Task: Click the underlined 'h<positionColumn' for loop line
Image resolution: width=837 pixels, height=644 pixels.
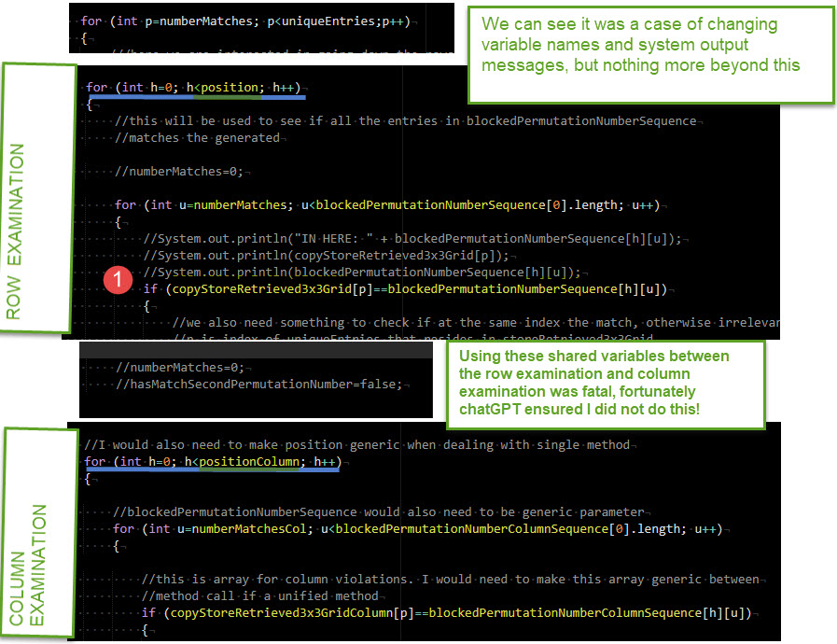Action: pyautogui.click(x=210, y=462)
